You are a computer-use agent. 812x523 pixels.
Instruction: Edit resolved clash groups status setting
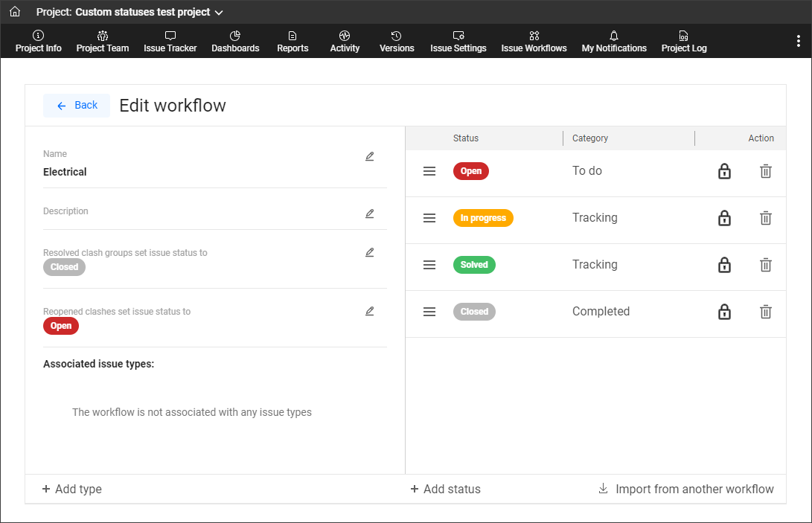pyautogui.click(x=370, y=252)
